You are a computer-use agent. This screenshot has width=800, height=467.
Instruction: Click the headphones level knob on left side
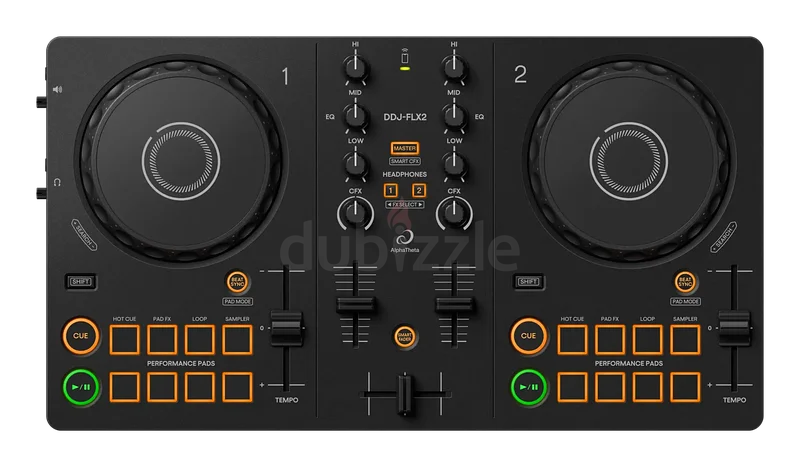pyautogui.click(x=41, y=193)
